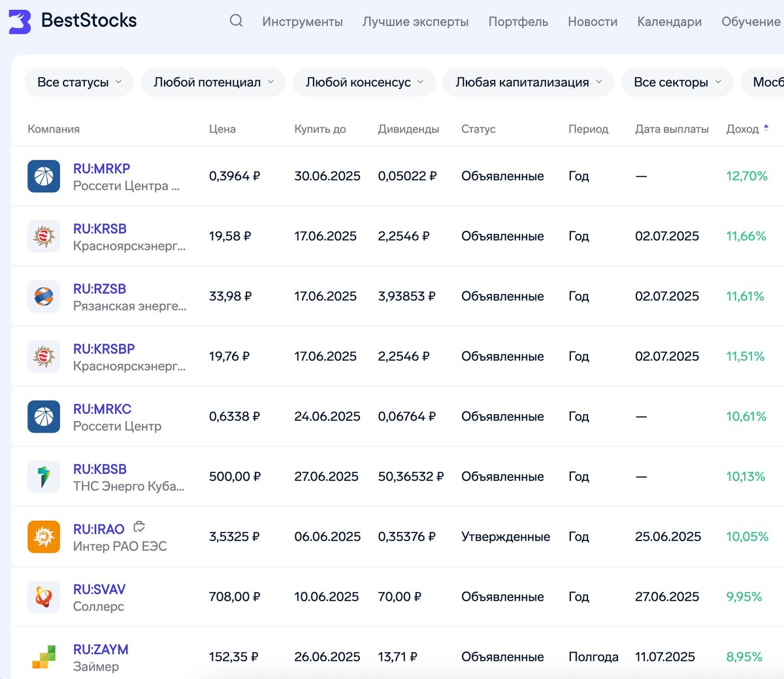Sort by the Дивиденды column header

[x=408, y=129]
